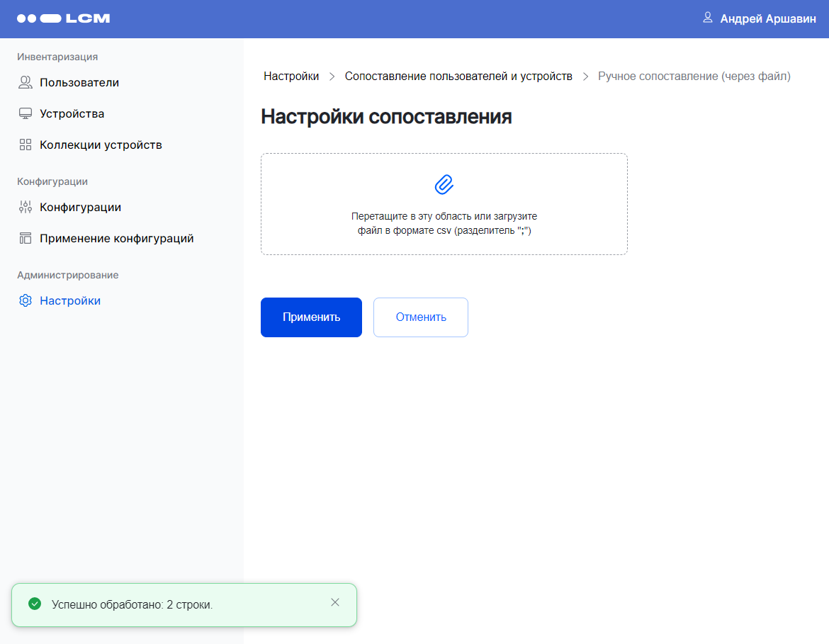829x644 pixels.
Task: Open Коллекции устройств menu item
Action: coord(101,145)
